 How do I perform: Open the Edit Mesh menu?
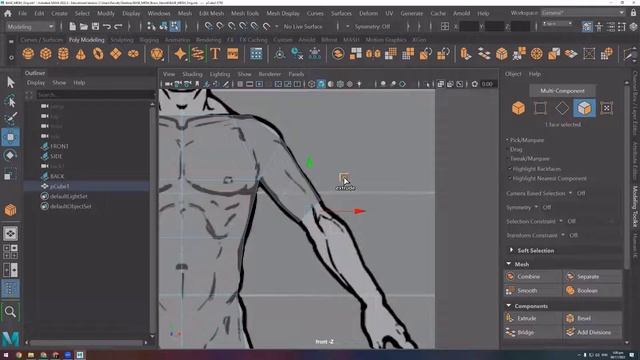pos(211,13)
